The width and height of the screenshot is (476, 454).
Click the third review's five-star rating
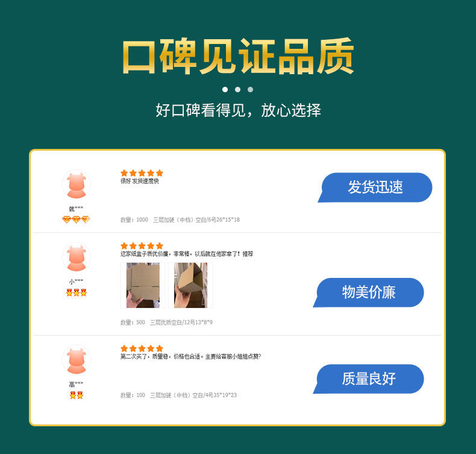(142, 348)
